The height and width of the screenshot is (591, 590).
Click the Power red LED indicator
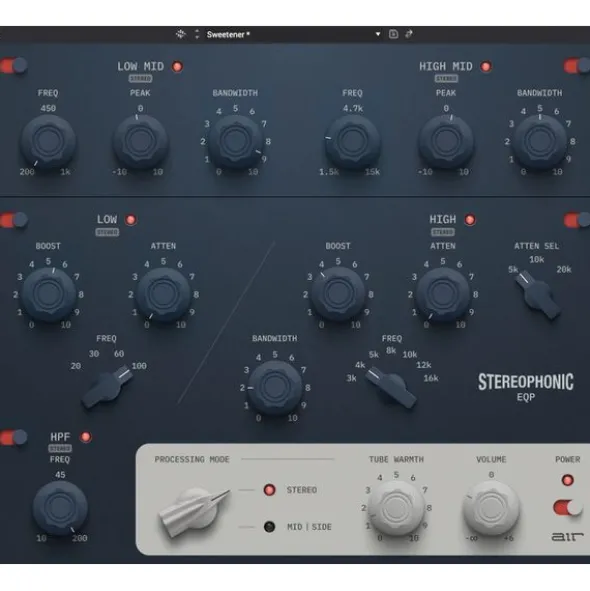pos(567,480)
